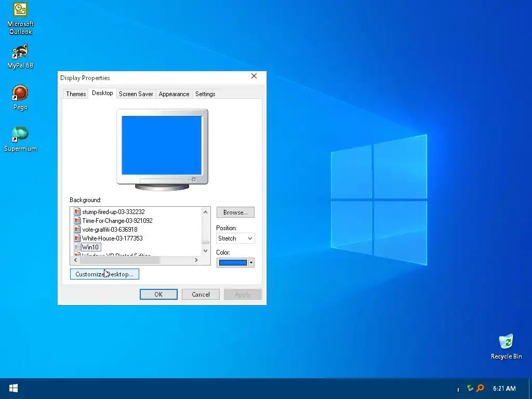Choose the Time-For-Change-03-921092 background
Image resolution: width=532 pixels, height=399 pixels.
117,220
